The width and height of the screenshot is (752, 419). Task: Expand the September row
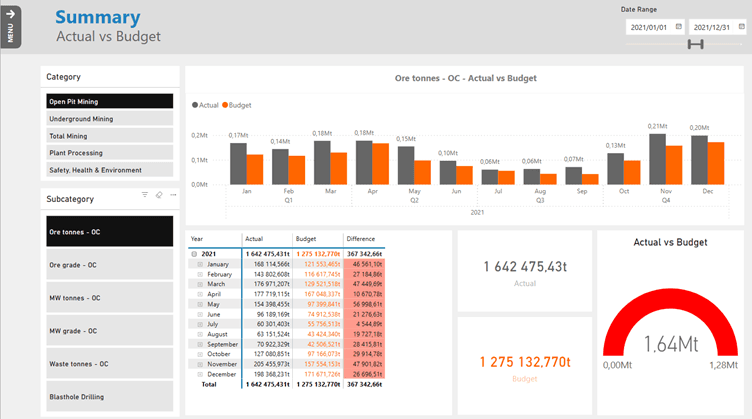coord(200,344)
